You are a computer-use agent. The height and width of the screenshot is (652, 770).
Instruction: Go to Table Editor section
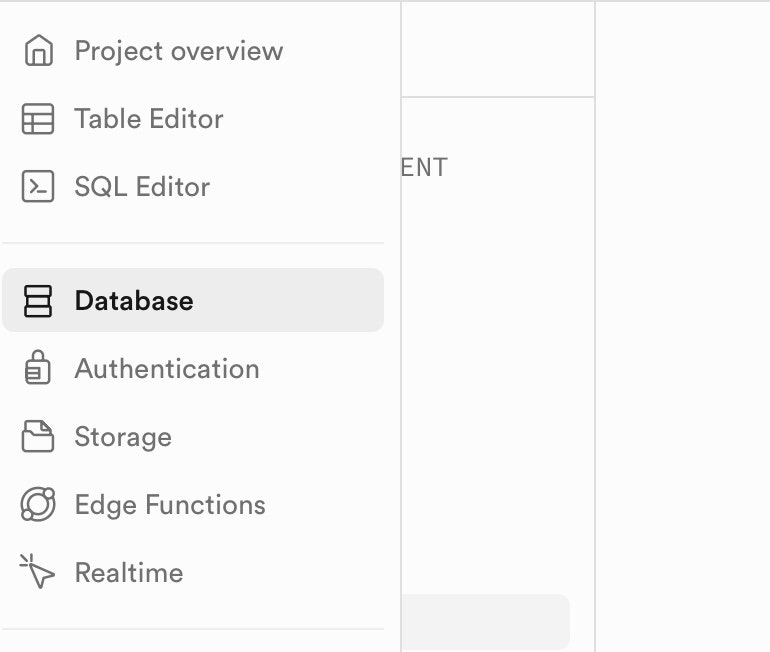tap(148, 119)
